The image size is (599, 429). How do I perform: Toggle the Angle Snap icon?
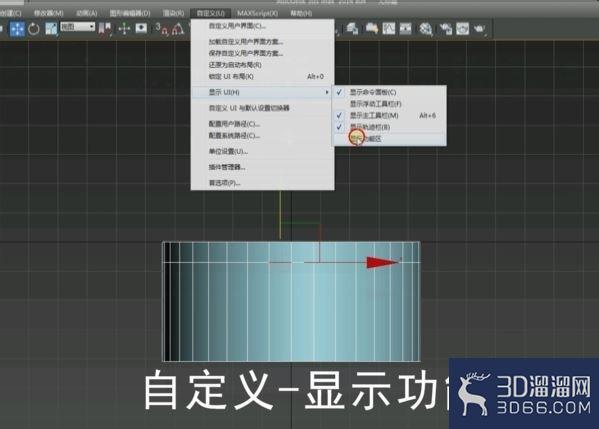pyautogui.click(x=177, y=29)
